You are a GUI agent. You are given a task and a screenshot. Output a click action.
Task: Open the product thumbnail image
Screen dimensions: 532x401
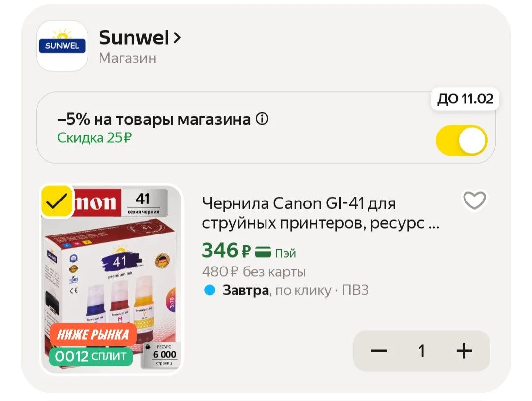111,279
